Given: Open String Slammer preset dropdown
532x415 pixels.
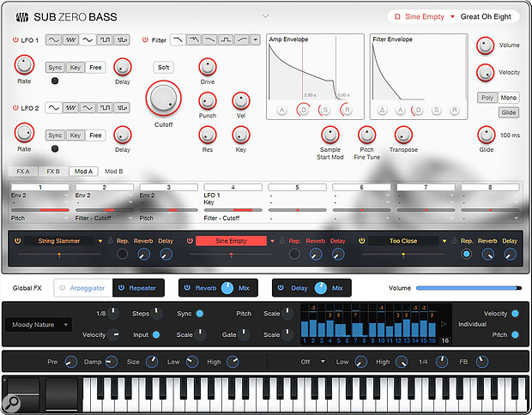Looking at the screenshot, I should pos(100,241).
